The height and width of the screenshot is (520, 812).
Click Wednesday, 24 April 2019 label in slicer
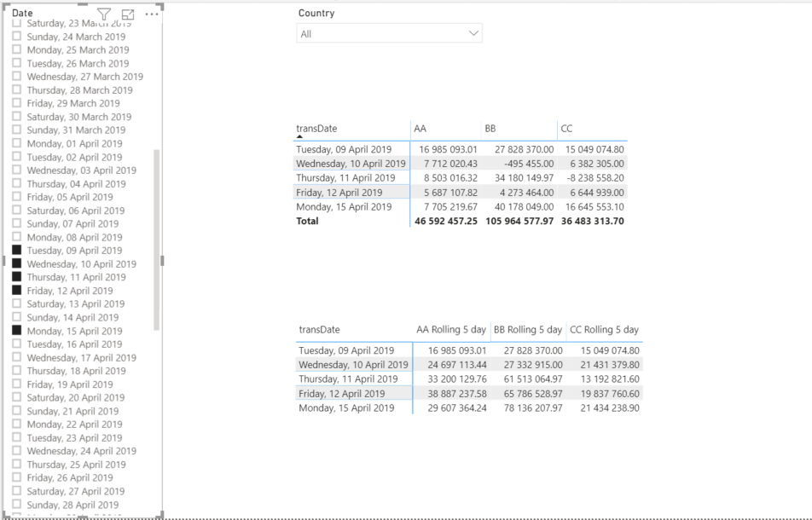click(82, 451)
